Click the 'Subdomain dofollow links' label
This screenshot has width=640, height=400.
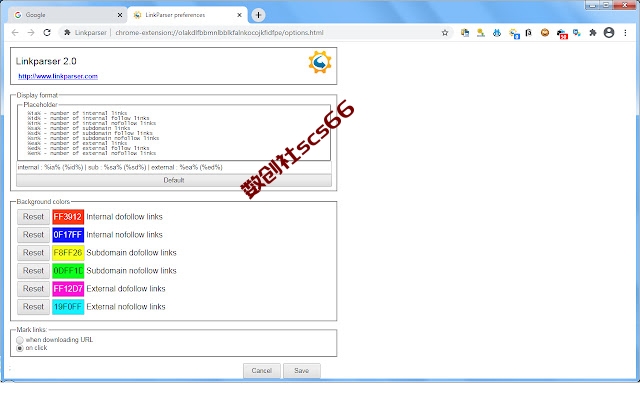point(131,253)
